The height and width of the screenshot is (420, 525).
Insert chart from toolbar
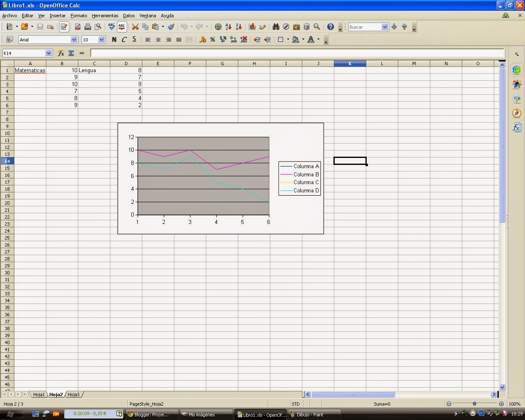point(252,27)
